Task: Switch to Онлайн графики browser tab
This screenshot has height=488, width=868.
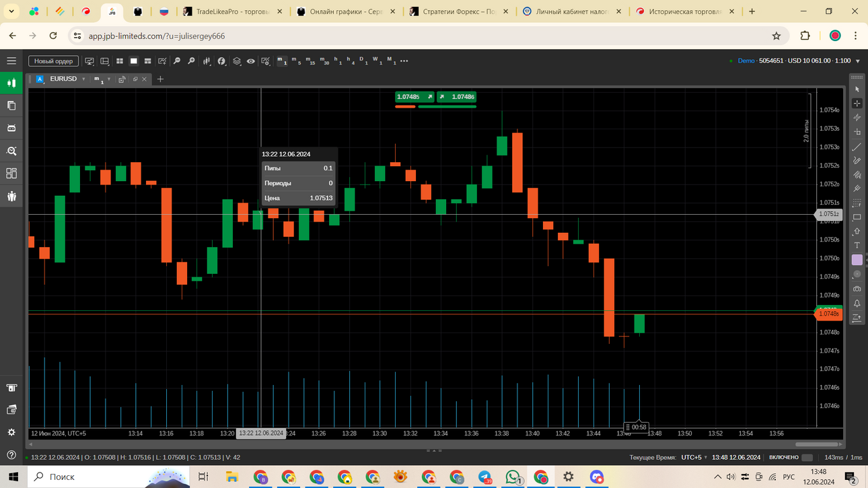Action: (x=347, y=11)
